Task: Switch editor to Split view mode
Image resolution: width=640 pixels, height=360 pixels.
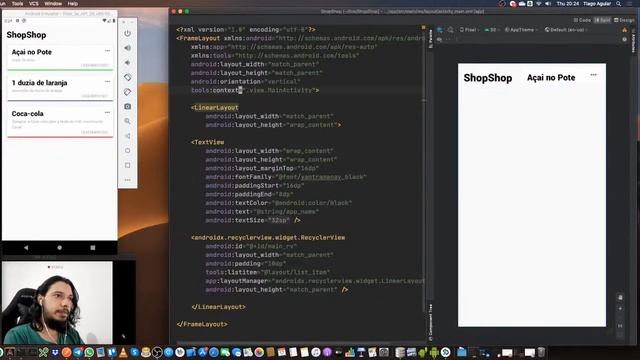Action: tap(602, 20)
